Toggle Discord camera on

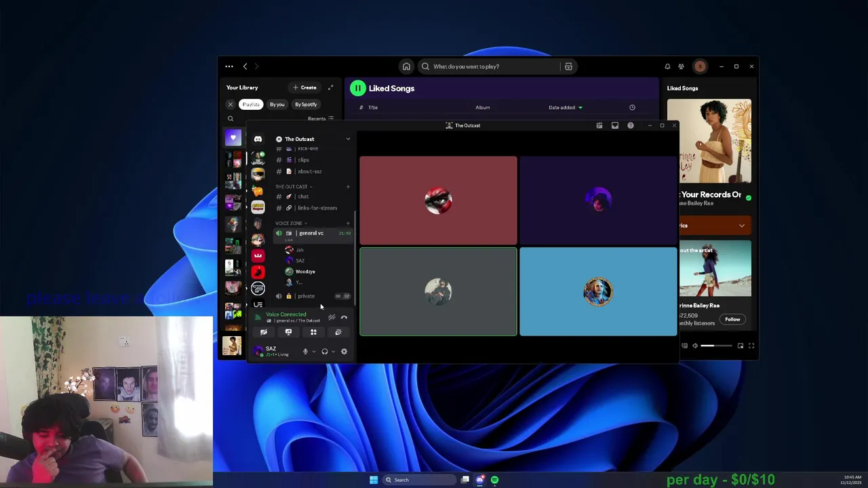pos(263,332)
